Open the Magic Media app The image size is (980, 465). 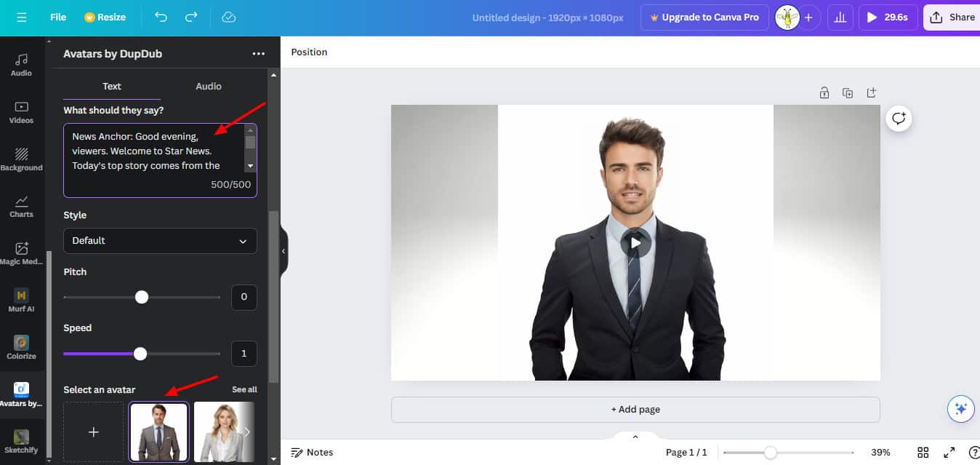click(21, 253)
